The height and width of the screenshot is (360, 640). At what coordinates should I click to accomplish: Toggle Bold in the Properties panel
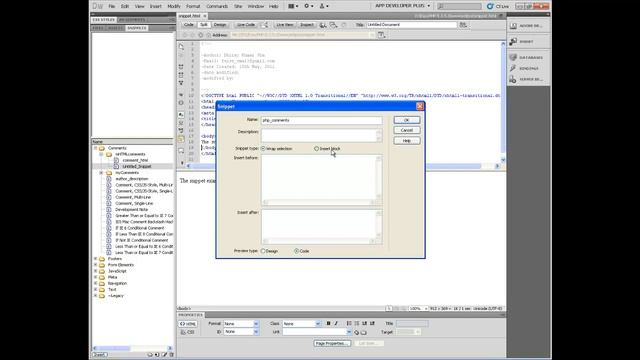[x=328, y=323]
